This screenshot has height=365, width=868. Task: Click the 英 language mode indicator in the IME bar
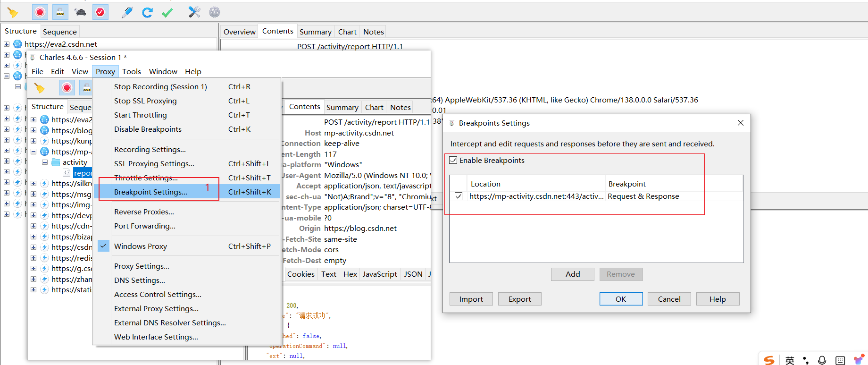[790, 360]
